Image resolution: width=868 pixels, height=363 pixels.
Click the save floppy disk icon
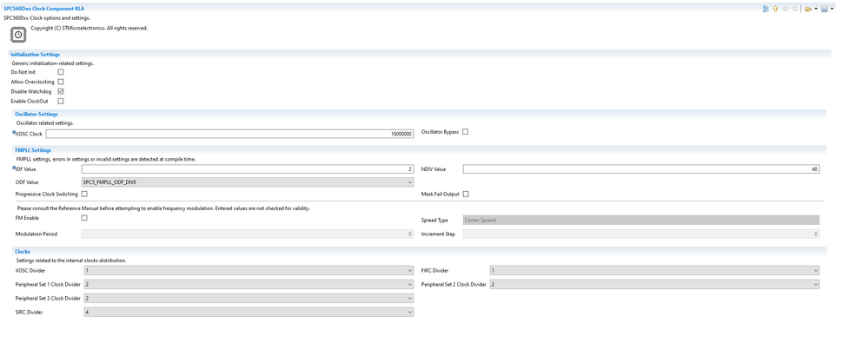click(825, 9)
